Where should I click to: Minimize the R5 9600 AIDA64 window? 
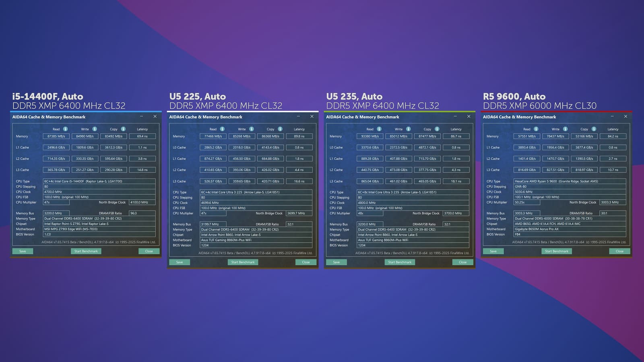tap(612, 117)
